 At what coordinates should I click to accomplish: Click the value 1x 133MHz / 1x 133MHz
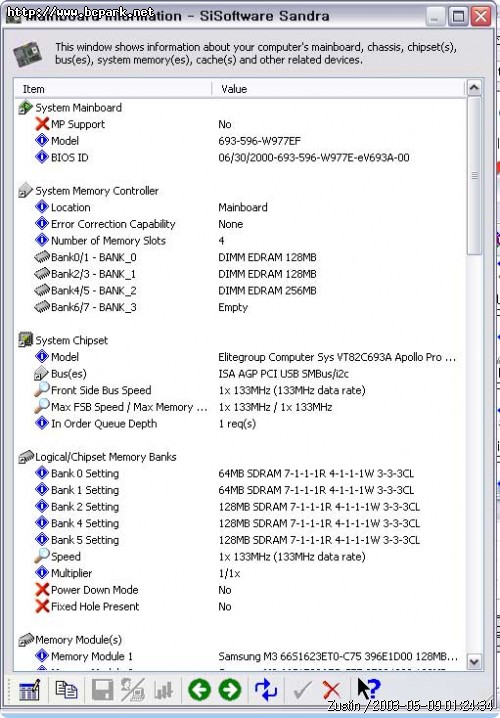coord(275,407)
